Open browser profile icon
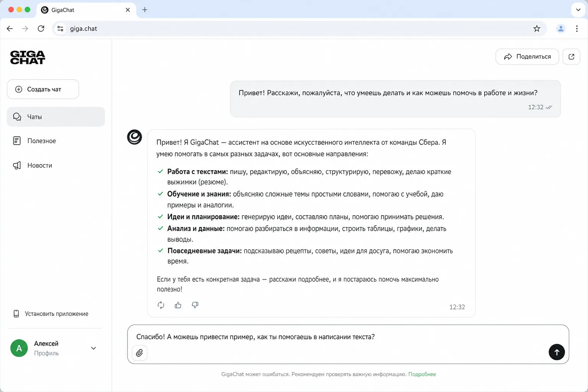588x392 pixels. 560,29
